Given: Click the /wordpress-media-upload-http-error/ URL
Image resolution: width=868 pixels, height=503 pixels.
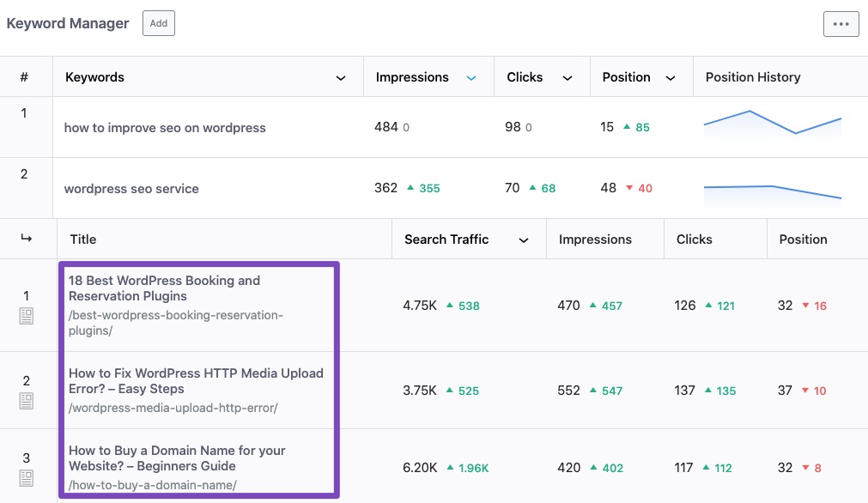Looking at the screenshot, I should [173, 408].
